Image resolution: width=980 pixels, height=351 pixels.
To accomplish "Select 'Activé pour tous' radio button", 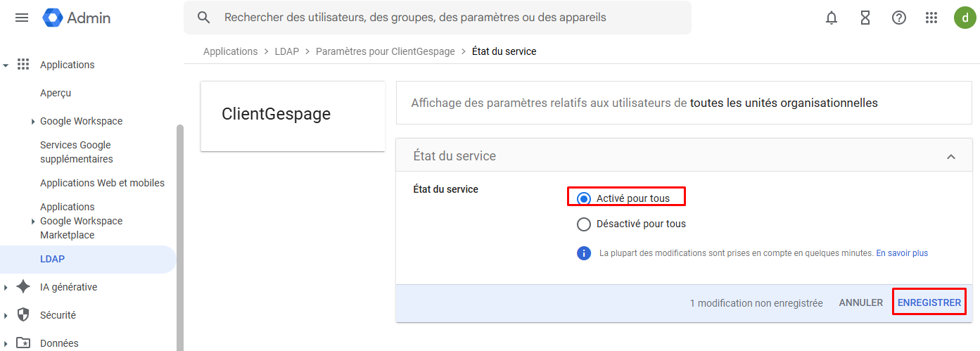I will click(x=583, y=198).
